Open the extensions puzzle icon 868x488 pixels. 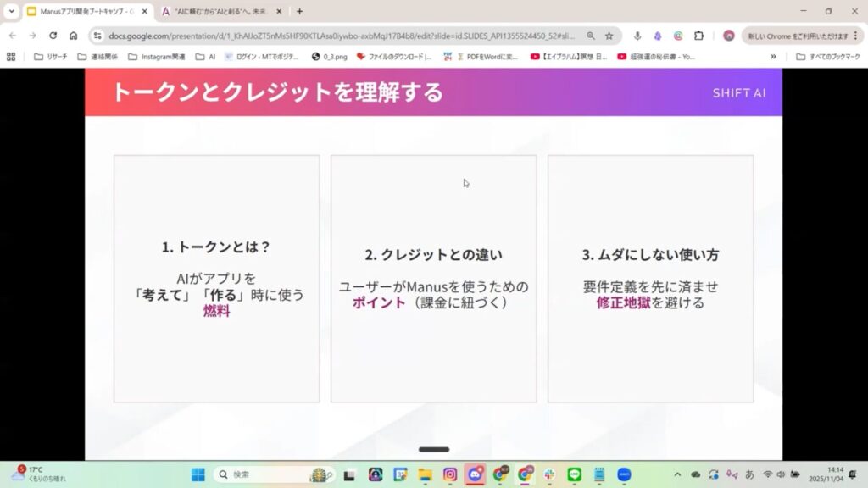tap(698, 36)
